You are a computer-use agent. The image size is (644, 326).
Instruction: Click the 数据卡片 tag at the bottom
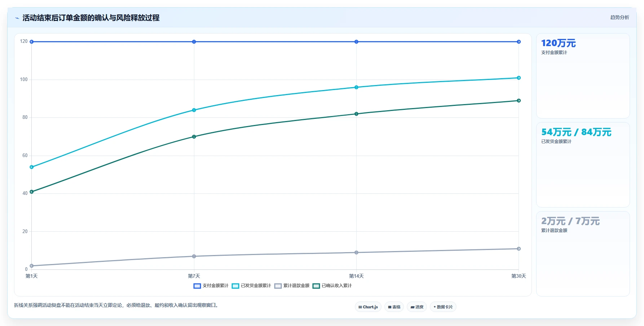point(443,307)
